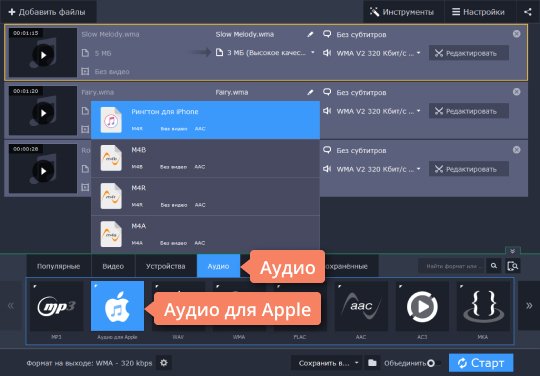Click subtitles option for Slow Melody.wma
Viewport: 540px width, 376px height.
355,34
